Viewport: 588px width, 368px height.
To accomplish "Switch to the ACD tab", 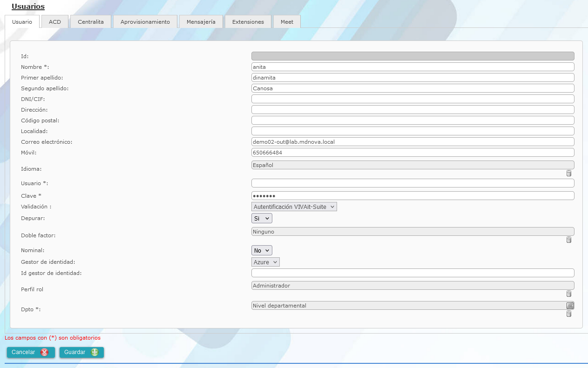I will (55, 22).
